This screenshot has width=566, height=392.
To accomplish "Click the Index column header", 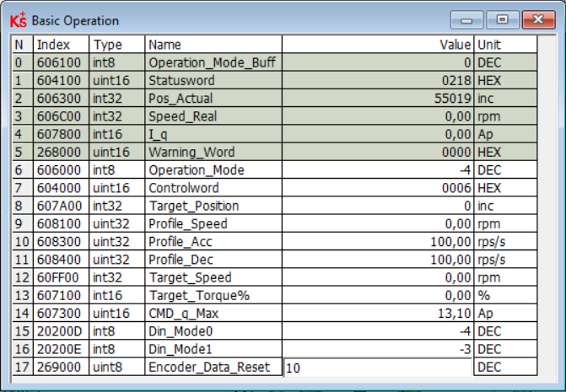I will [61, 44].
